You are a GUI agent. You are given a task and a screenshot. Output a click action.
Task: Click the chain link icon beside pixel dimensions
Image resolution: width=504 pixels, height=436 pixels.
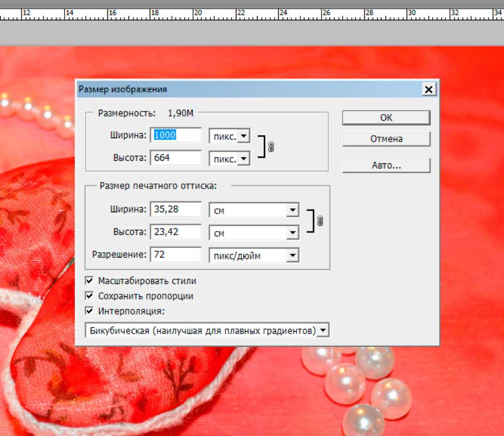point(271,147)
